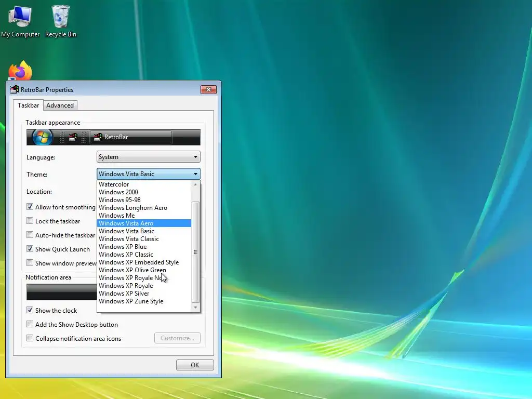Click the Start orb in the taskbar preview
The width and height of the screenshot is (532, 399).
[42, 137]
